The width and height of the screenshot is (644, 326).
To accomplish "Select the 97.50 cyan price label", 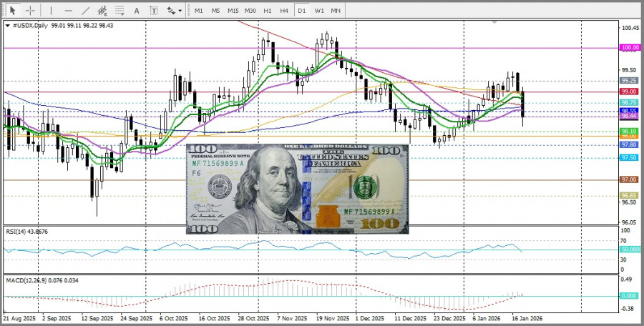I will tap(630, 158).
